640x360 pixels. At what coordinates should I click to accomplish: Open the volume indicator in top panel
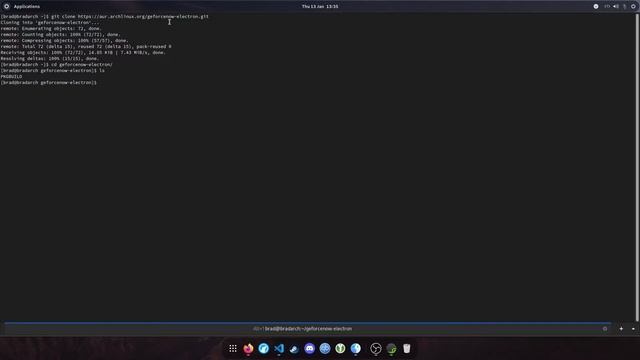pyautogui.click(x=616, y=7)
